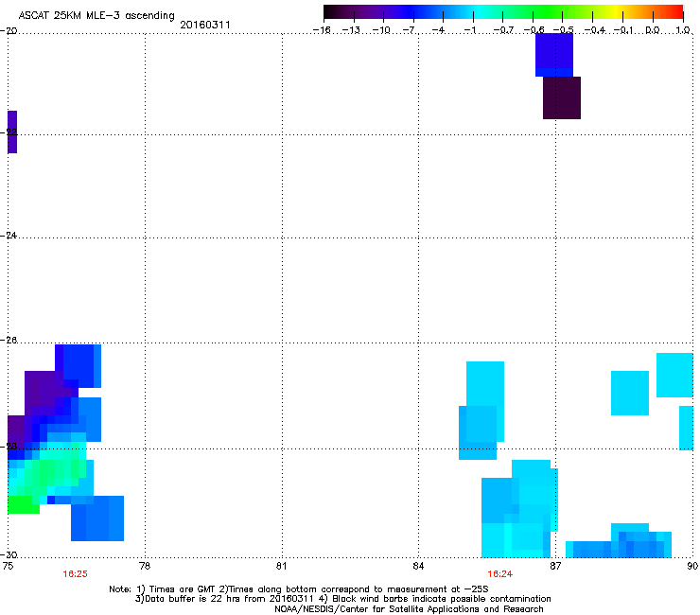
Task: Select the "-0.7" color scale label
Action: [x=503, y=30]
